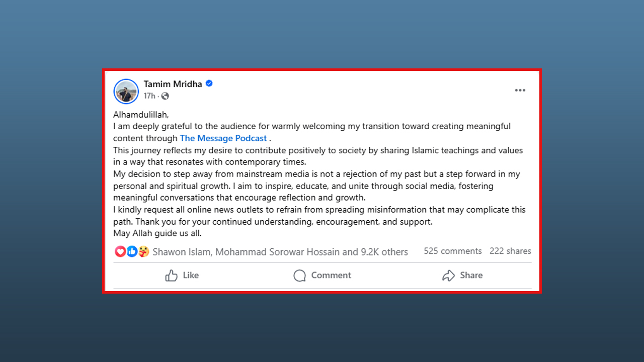Click the thumbs-up outline Like icon
The height and width of the screenshot is (362, 644).
pos(172,276)
